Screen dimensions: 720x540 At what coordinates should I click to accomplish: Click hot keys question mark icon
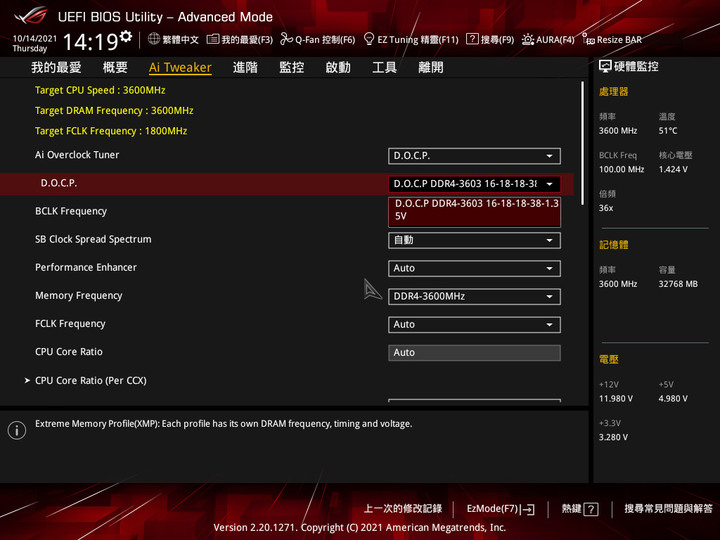point(591,509)
